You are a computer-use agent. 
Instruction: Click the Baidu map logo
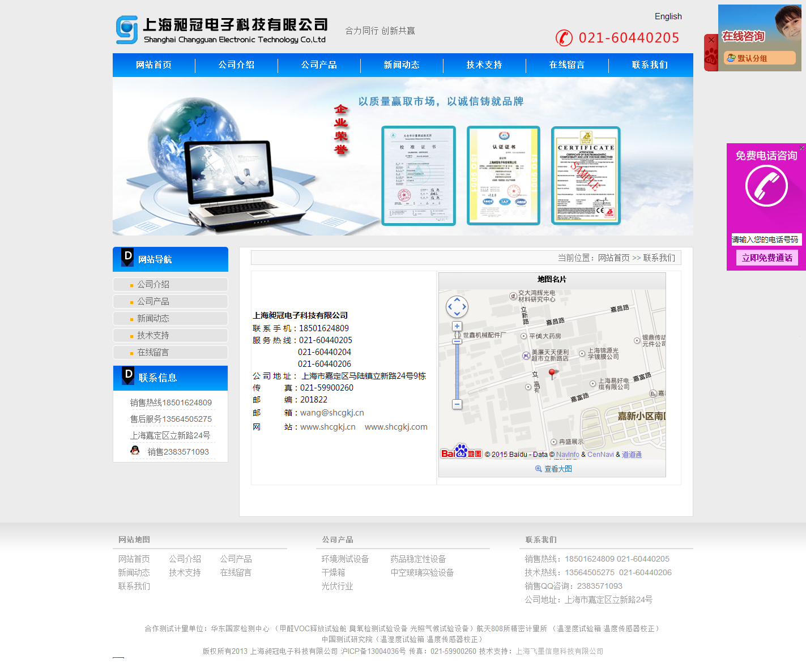tap(461, 453)
